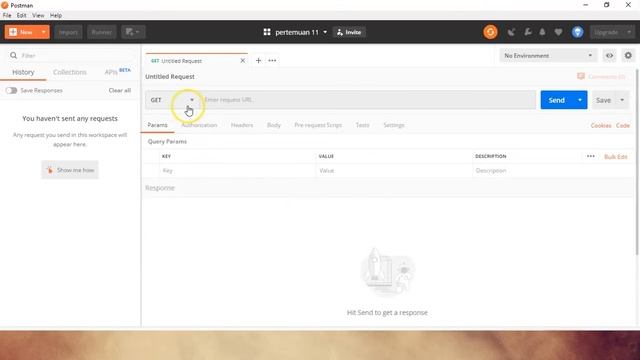Open a new request tab with plus
This screenshot has width=640, height=360.
[258, 60]
